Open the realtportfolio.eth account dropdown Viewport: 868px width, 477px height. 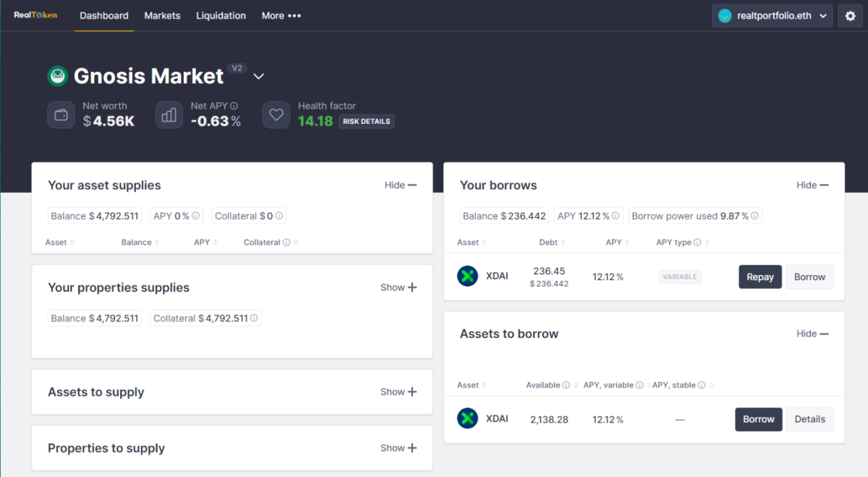click(772, 15)
